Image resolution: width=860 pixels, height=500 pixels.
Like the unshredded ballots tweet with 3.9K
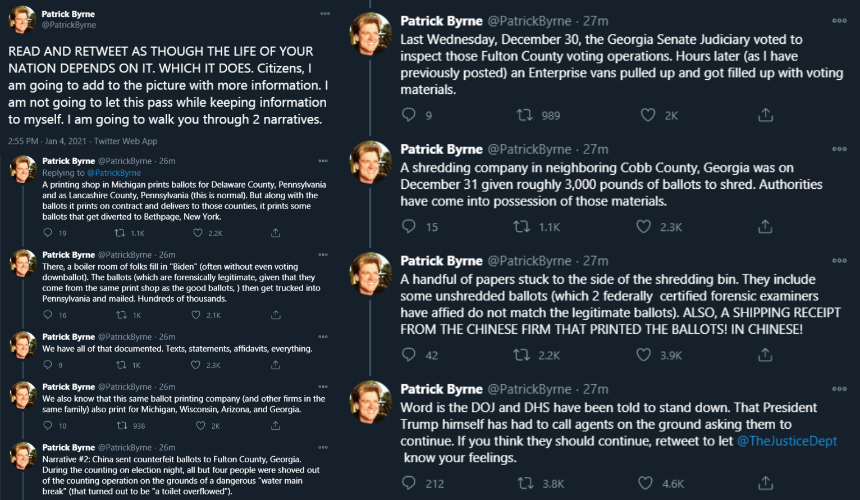pos(643,355)
